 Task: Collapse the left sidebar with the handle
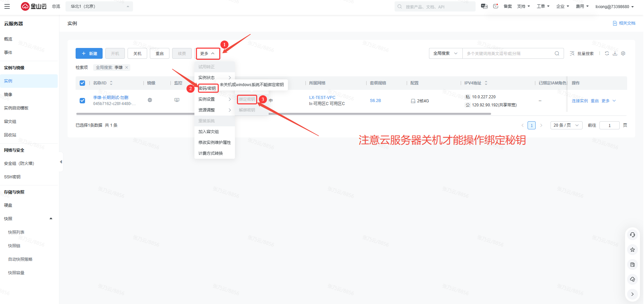[61, 162]
